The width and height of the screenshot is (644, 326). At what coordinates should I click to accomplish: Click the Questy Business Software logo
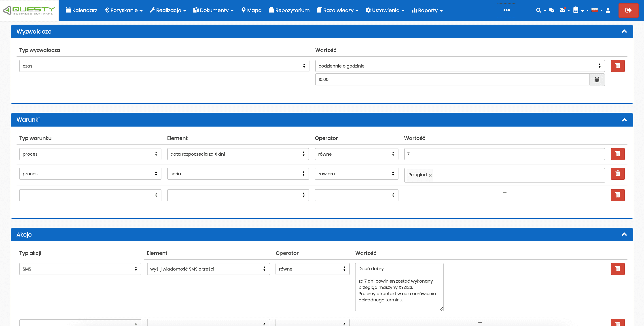tap(29, 10)
